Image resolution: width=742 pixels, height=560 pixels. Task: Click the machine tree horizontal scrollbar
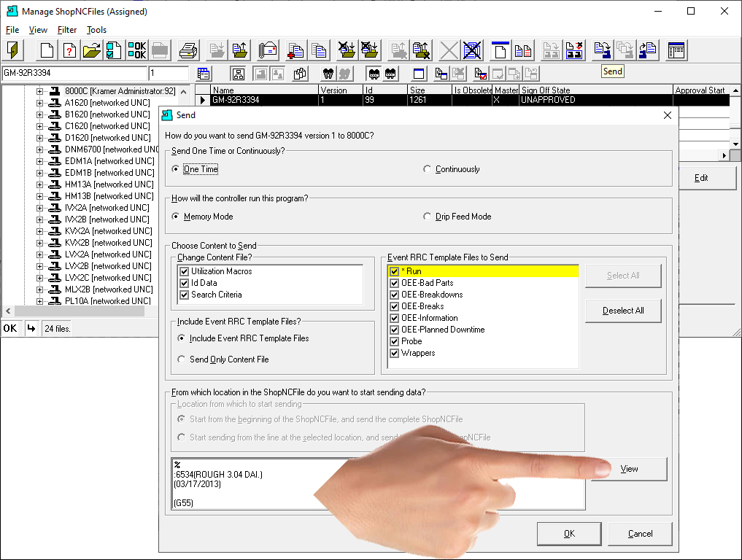(79, 311)
